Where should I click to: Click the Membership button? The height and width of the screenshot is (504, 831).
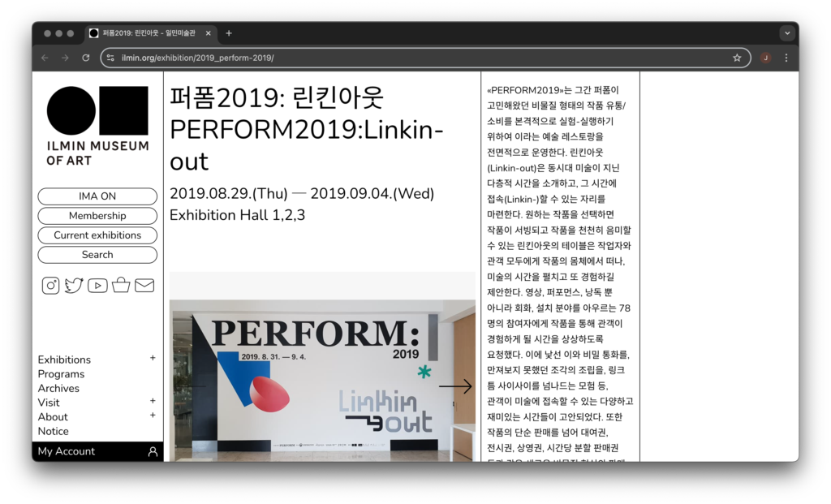97,216
